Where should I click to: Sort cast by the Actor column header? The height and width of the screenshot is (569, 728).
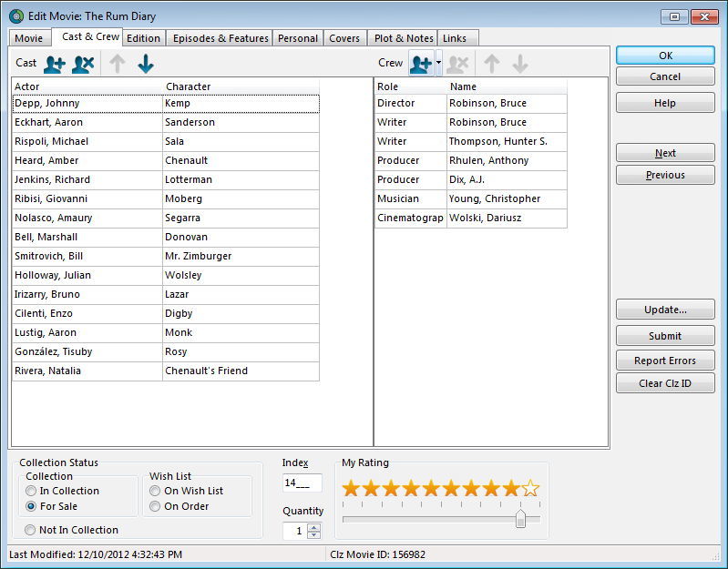87,86
